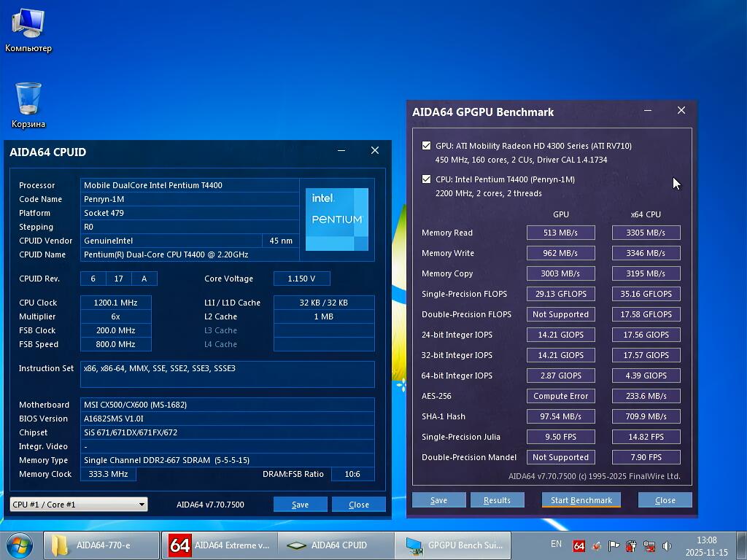The image size is (747, 560).
Task: Click the AIDA64 tray icon
Action: pyautogui.click(x=578, y=545)
